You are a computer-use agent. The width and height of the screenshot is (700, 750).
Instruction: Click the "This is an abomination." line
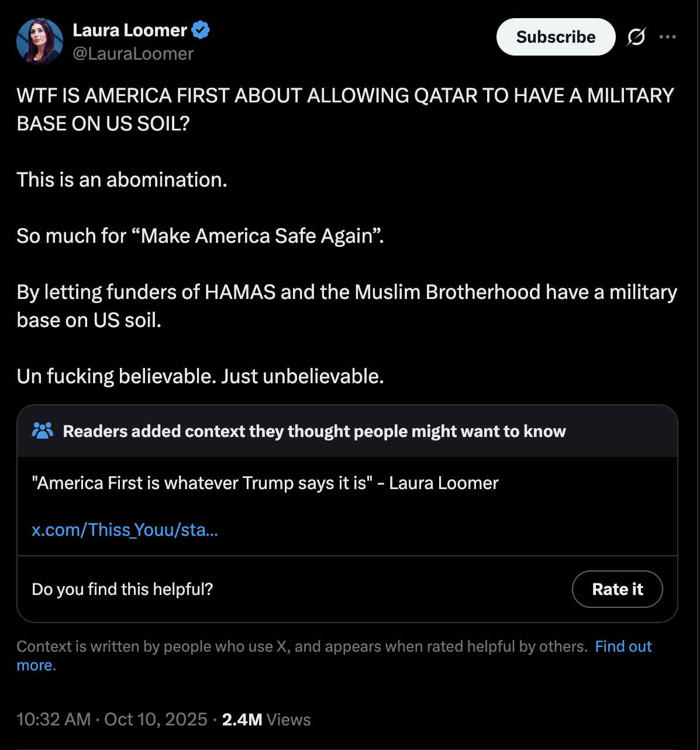[122, 180]
